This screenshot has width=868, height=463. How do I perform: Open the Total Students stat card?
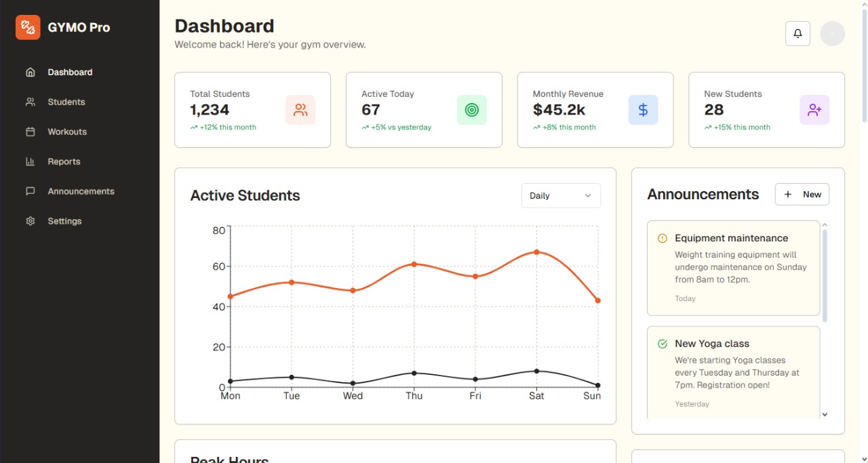click(252, 110)
